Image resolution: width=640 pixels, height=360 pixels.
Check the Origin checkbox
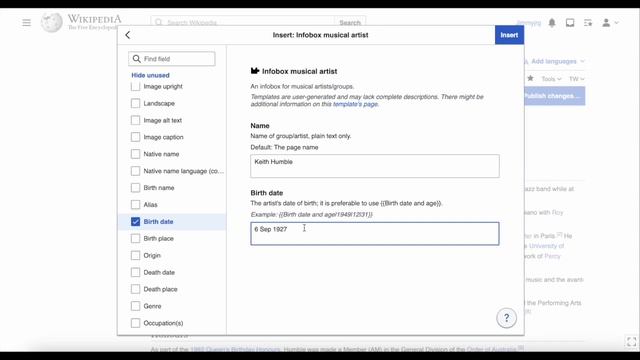pos(136,256)
